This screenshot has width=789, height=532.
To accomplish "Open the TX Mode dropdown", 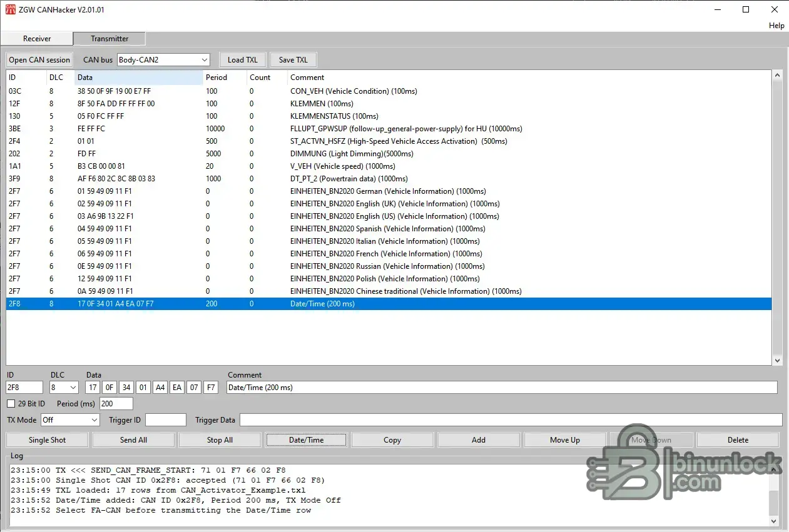I will click(70, 420).
